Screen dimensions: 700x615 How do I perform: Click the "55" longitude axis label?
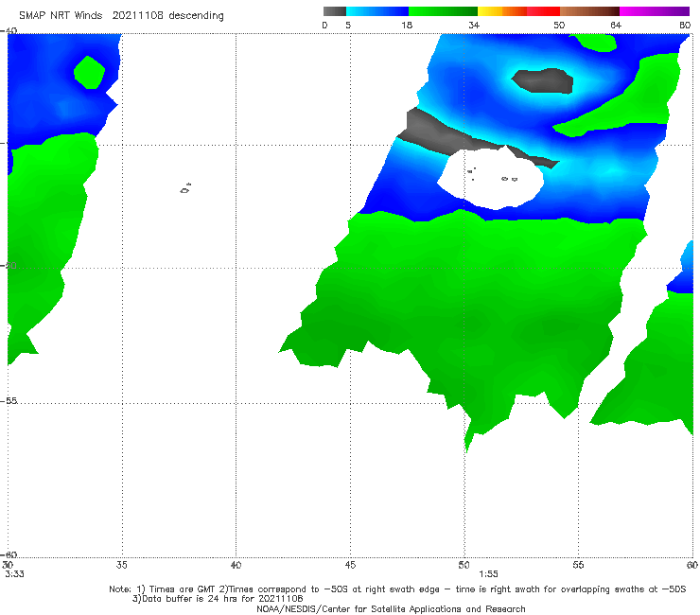pyautogui.click(x=578, y=565)
